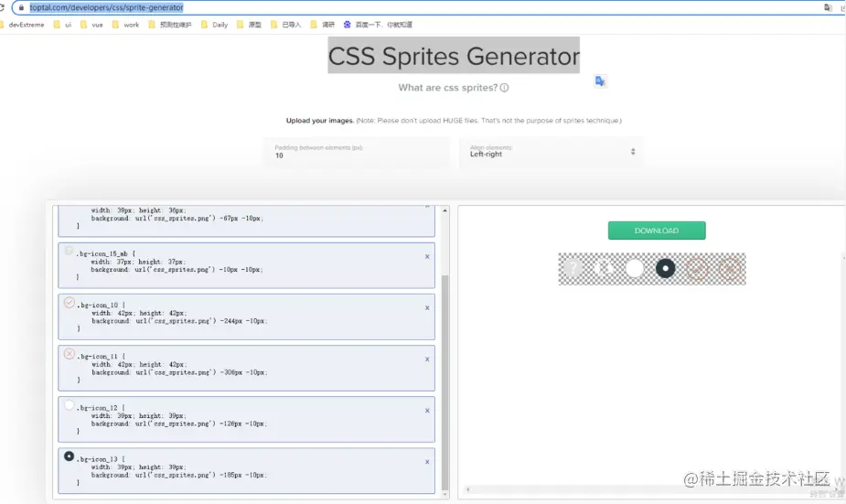Click the preview panel horizontal scrollbar left arrow
Screen dimensions: 846x504
(467, 489)
